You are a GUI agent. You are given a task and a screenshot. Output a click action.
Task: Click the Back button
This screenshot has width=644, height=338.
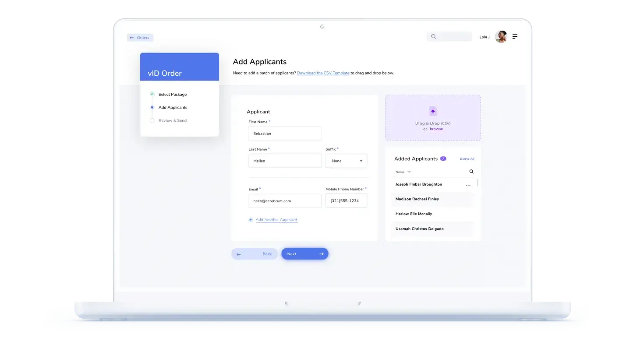(x=255, y=254)
